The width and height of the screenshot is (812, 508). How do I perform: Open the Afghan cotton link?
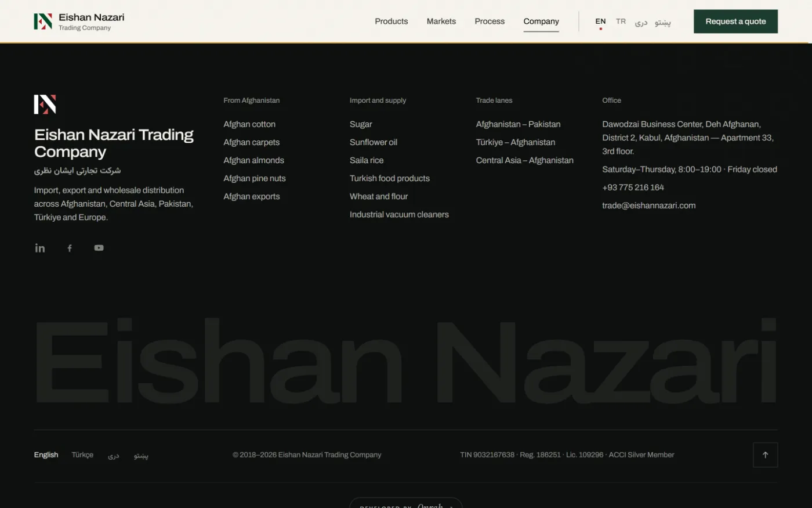click(x=249, y=124)
